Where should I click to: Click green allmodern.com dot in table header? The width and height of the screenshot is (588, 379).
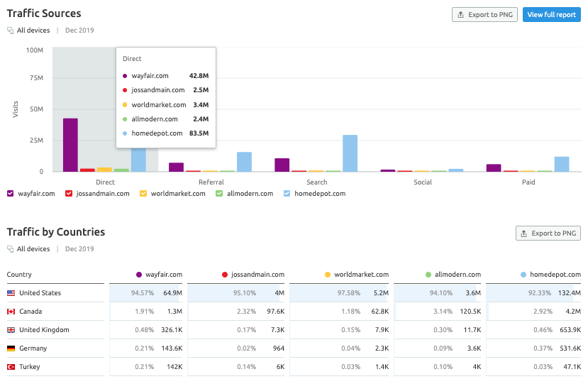click(428, 275)
